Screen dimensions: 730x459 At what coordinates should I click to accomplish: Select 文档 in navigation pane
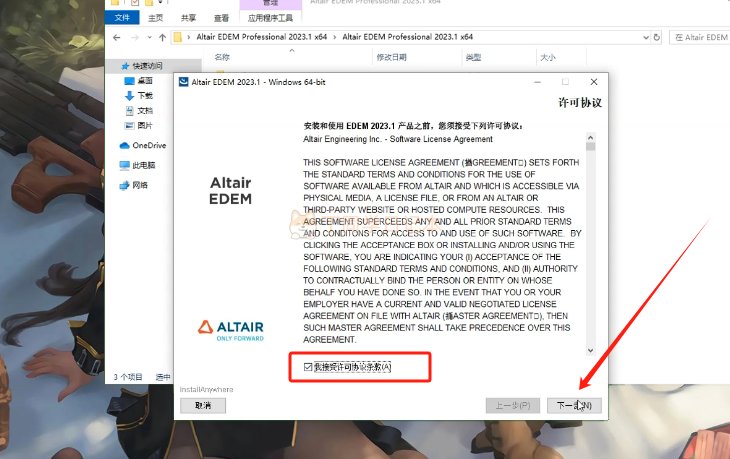click(x=145, y=110)
